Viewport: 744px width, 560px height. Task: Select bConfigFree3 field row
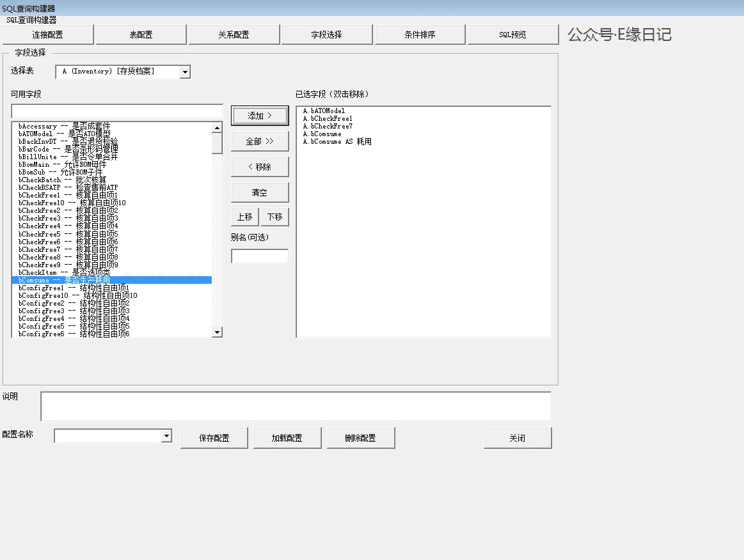pos(111,311)
